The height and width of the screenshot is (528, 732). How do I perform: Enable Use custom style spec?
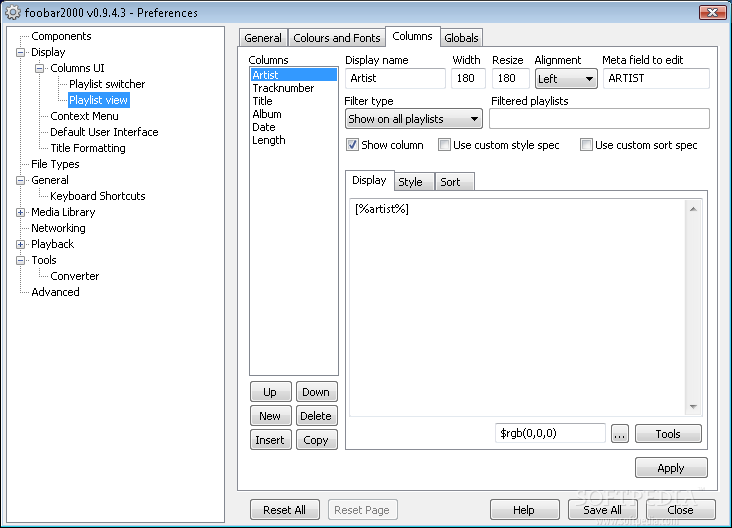pyautogui.click(x=444, y=145)
